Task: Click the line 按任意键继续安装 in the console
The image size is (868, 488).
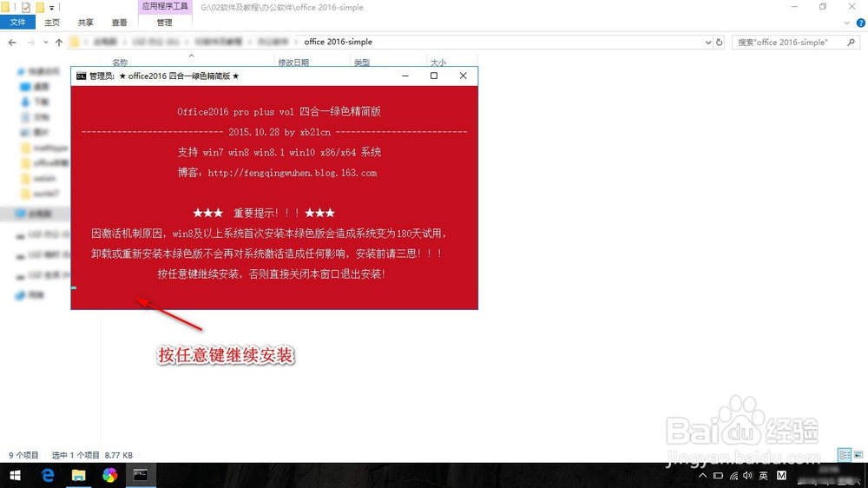Action: click(x=271, y=274)
